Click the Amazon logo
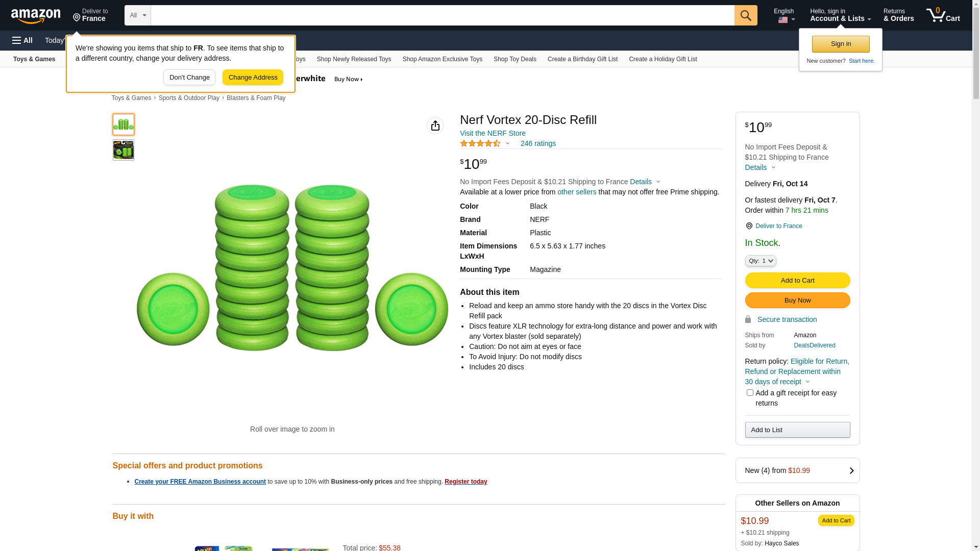The width and height of the screenshot is (980, 551). (36, 16)
